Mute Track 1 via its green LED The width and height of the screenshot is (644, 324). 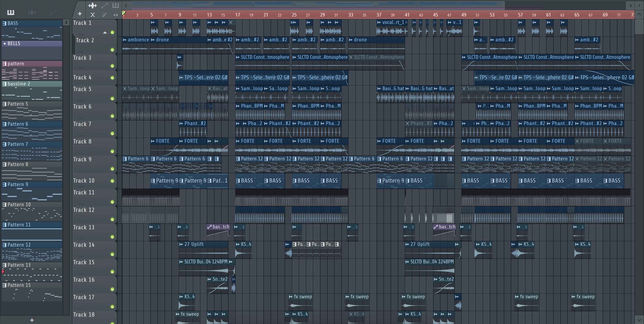(x=112, y=32)
